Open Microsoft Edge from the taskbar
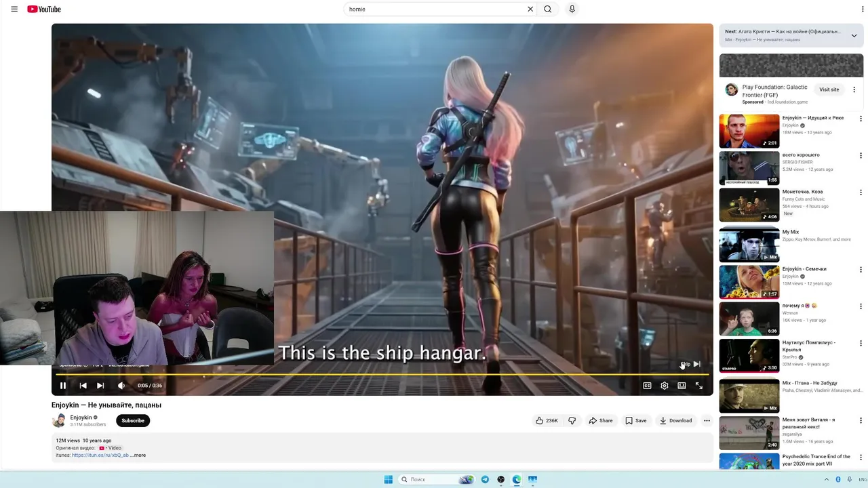This screenshot has width=868, height=488. [x=517, y=479]
